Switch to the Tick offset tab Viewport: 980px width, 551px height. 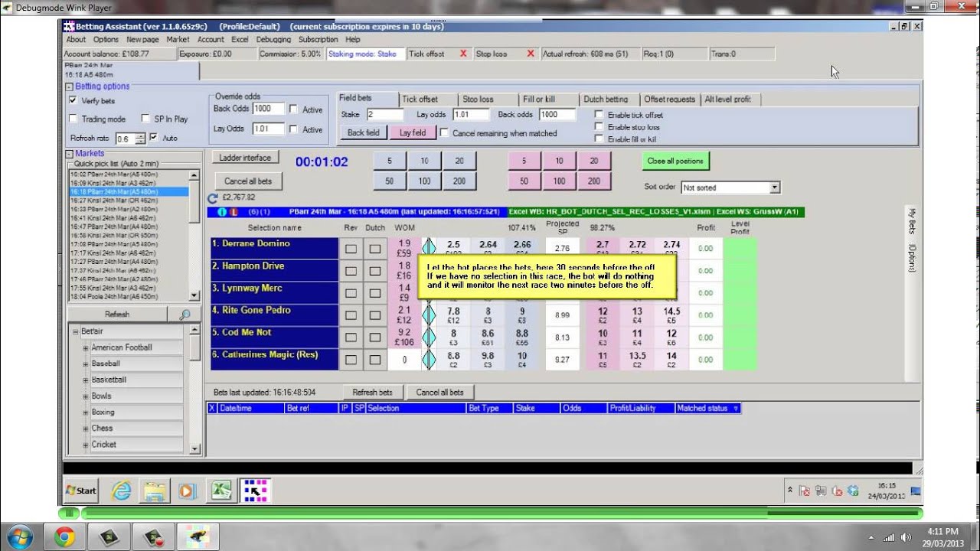(x=420, y=99)
